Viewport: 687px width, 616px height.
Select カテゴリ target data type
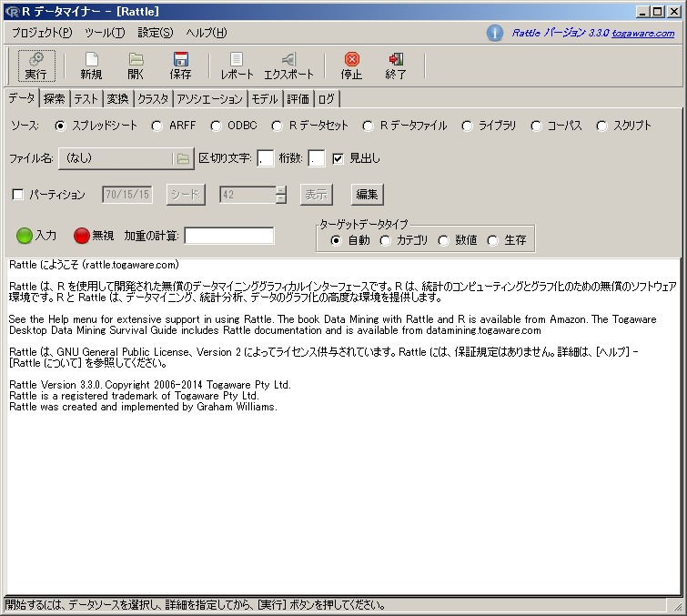pyautogui.click(x=385, y=240)
